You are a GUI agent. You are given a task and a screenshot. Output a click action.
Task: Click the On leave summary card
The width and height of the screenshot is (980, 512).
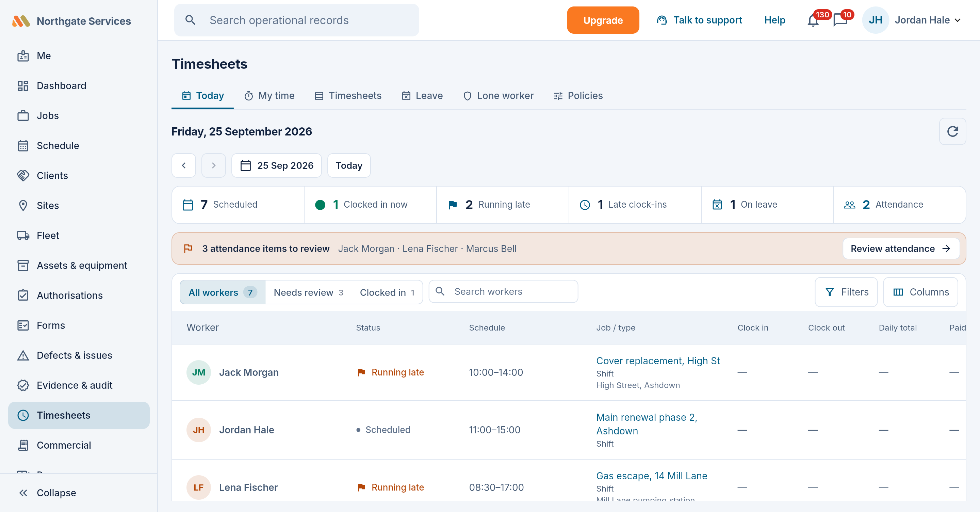[x=767, y=205]
